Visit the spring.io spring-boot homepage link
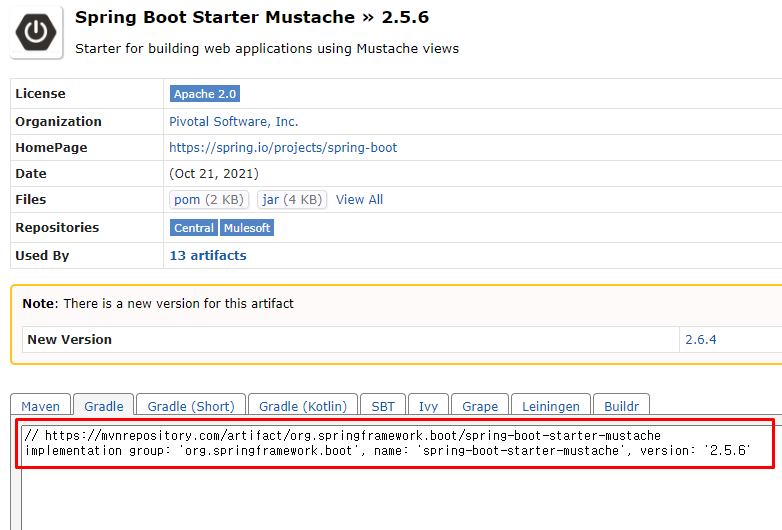The height and width of the screenshot is (530, 782). click(283, 148)
